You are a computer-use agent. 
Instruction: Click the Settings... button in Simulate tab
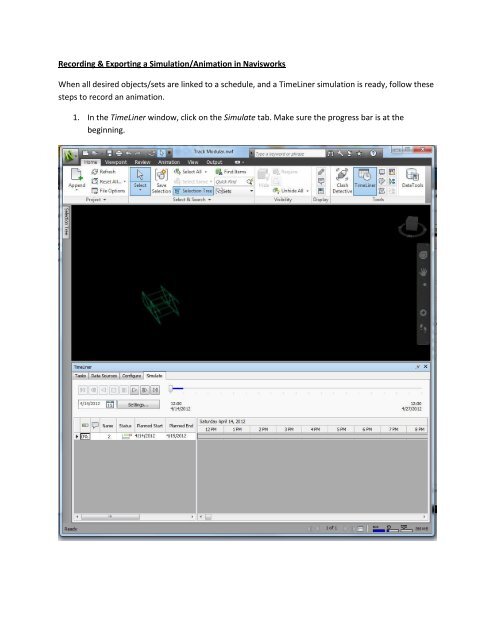138,404
